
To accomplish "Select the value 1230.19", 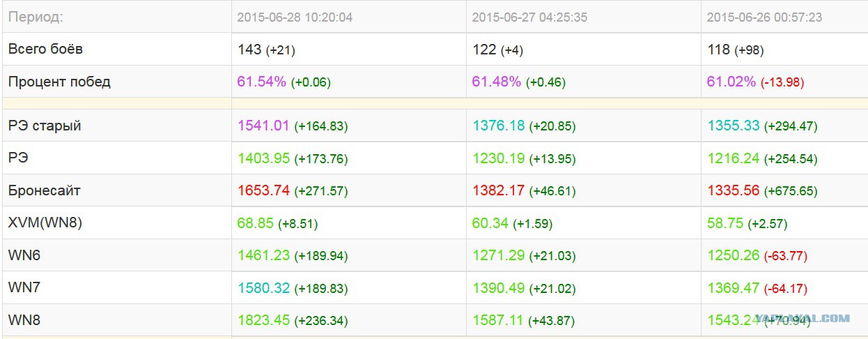I will [x=498, y=158].
